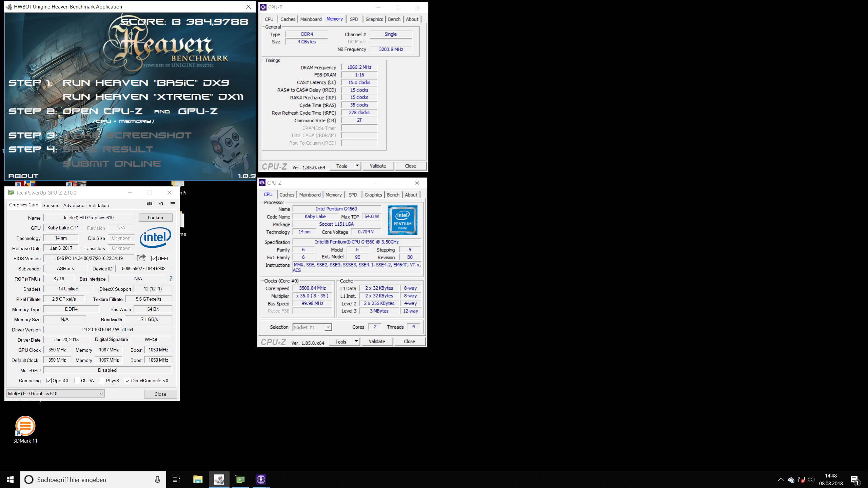Image resolution: width=868 pixels, height=488 pixels.
Task: Open the Mainboard tab in upper CPU-Z window
Action: (311, 19)
